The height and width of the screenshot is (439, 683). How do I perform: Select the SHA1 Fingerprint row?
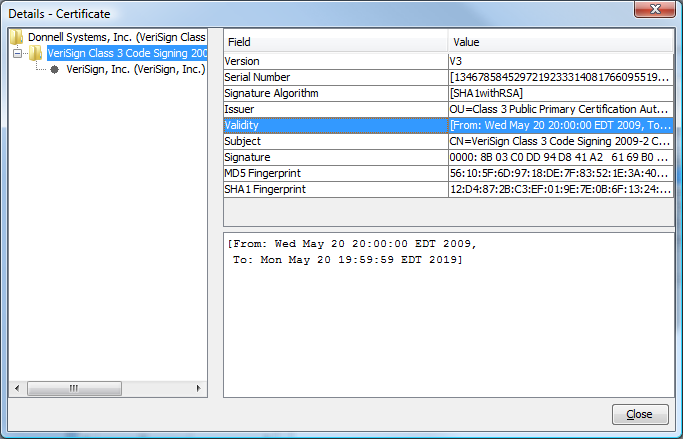[335, 189]
